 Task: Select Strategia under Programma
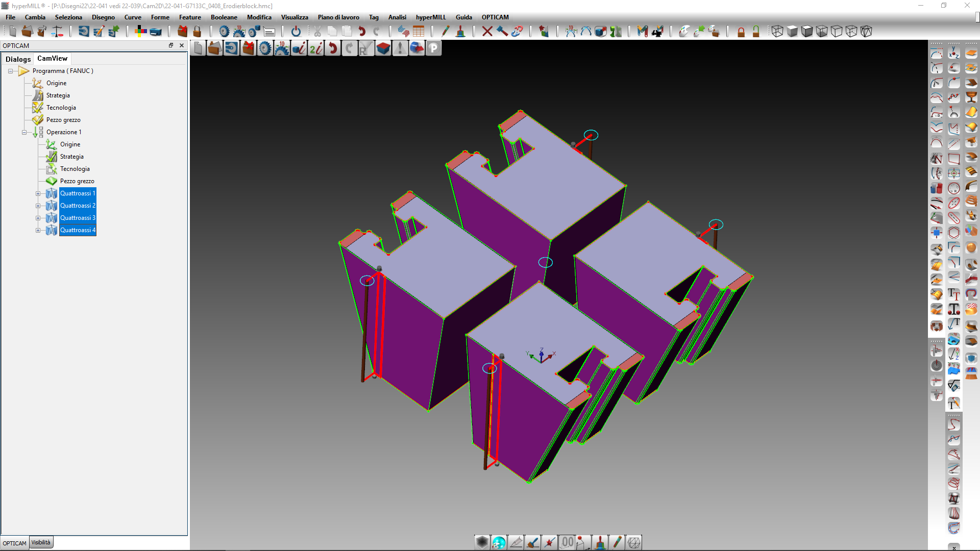[58, 95]
